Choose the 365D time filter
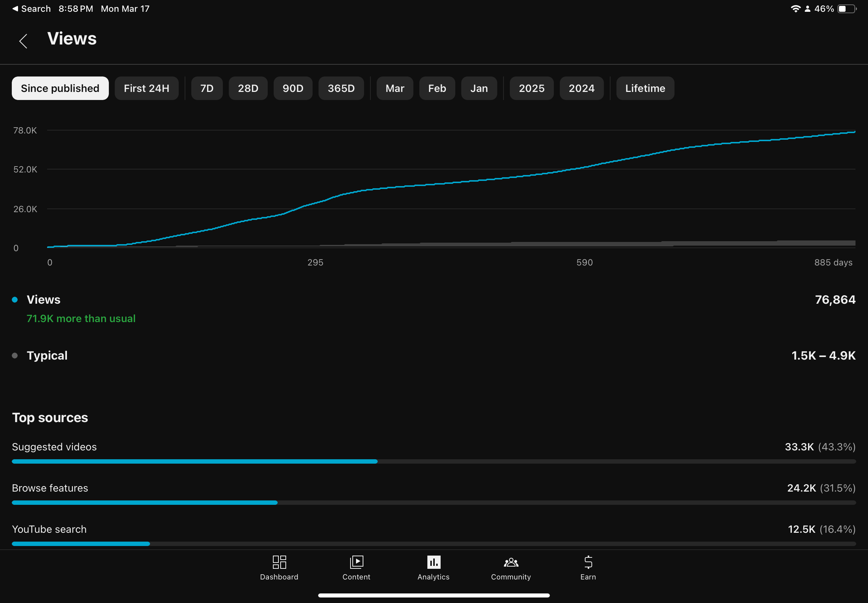The width and height of the screenshot is (868, 603). 341,88
